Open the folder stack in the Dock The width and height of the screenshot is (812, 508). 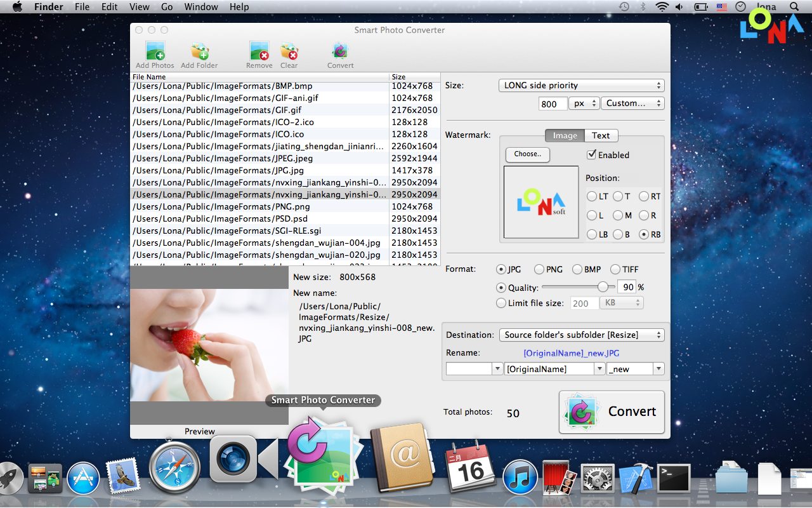point(731,478)
